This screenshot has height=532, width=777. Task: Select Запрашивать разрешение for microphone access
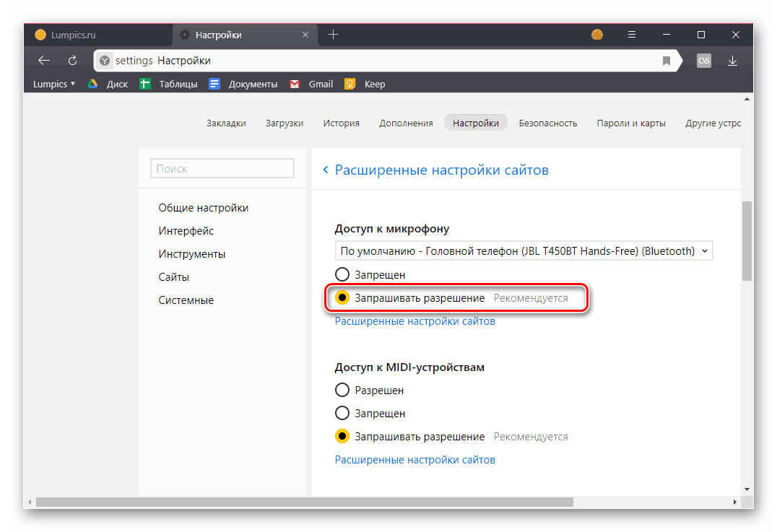pyautogui.click(x=342, y=297)
